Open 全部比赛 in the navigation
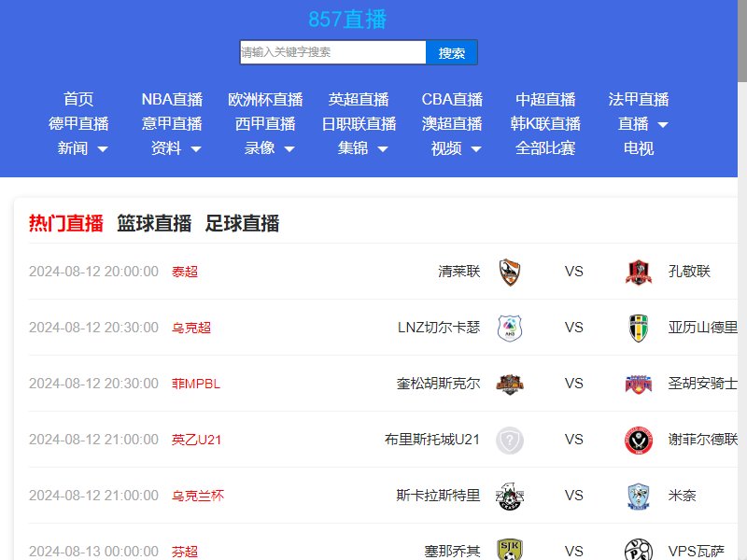This screenshot has width=747, height=560. tap(545, 148)
